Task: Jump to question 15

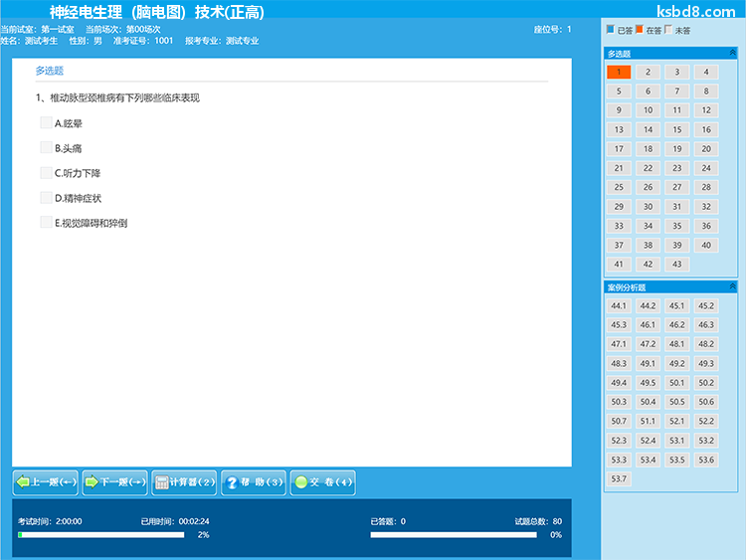Action: point(677,130)
